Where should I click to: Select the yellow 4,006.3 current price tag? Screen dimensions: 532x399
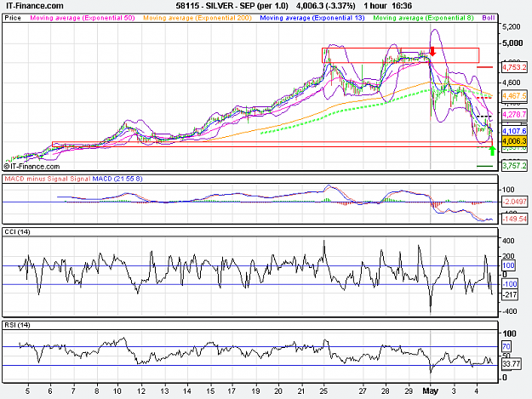[x=514, y=141]
